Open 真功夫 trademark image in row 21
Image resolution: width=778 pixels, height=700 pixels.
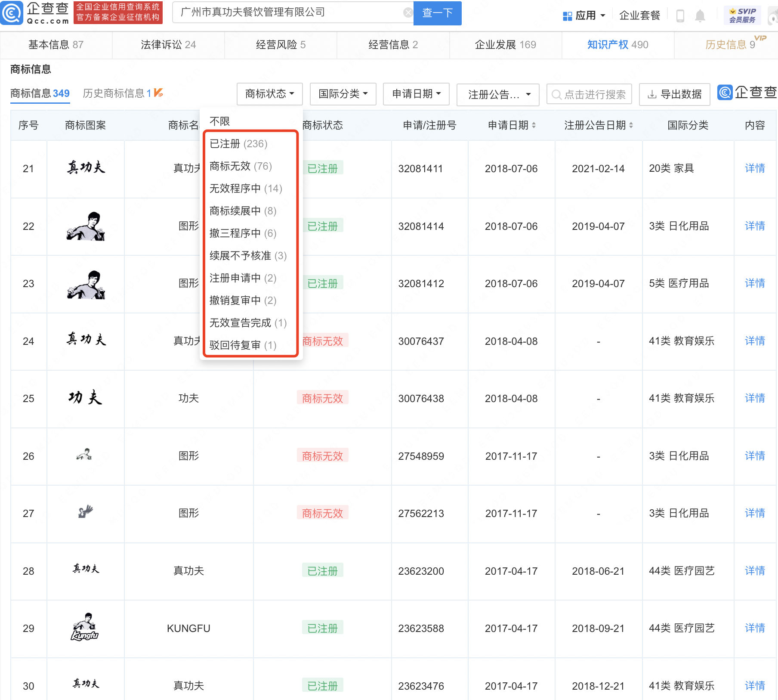86,168
